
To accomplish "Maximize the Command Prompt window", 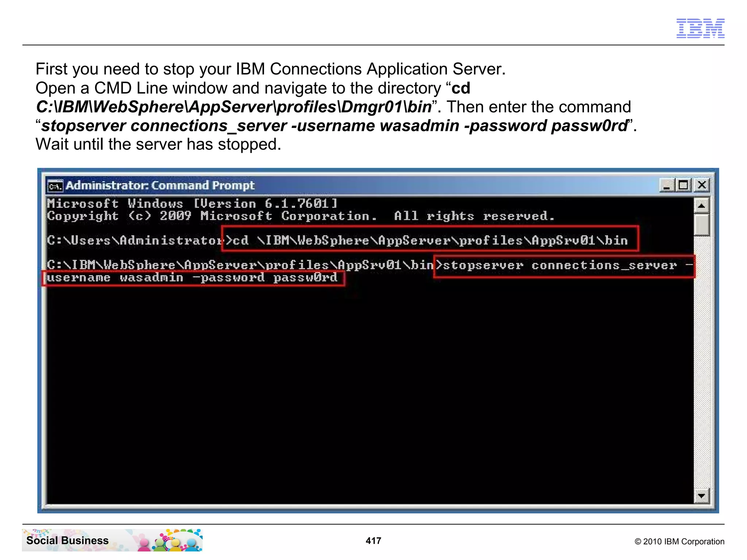I will 684,185.
